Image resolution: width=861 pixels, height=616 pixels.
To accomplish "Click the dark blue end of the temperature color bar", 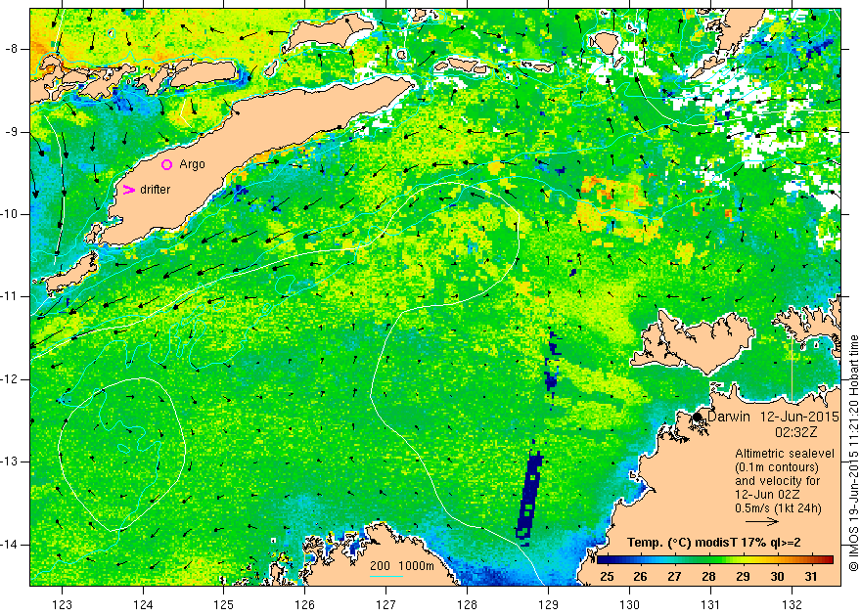I will pos(600,560).
